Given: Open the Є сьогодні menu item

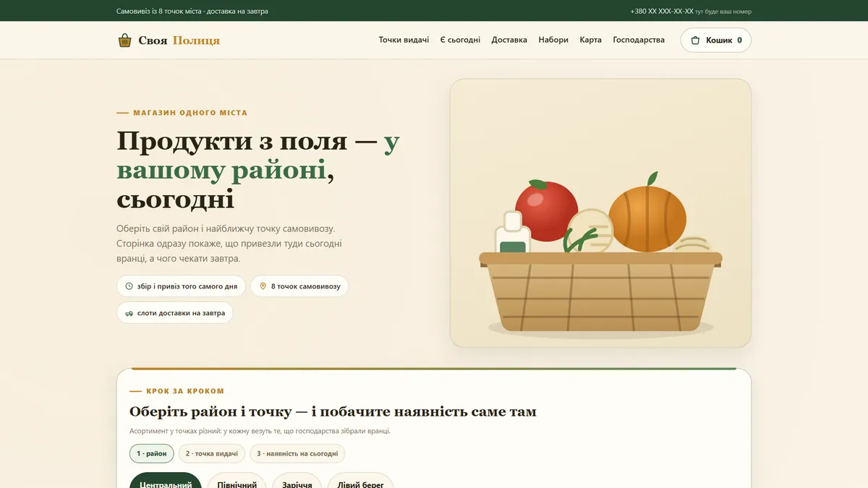Looking at the screenshot, I should [460, 40].
